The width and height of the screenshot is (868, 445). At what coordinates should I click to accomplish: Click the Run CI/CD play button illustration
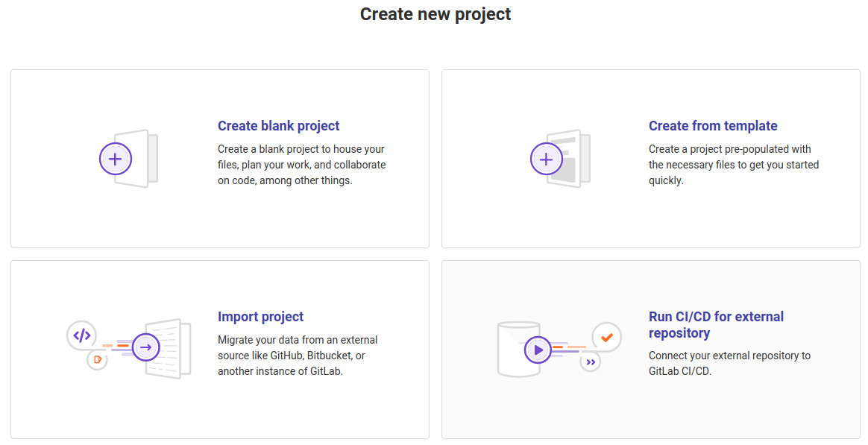pos(538,350)
